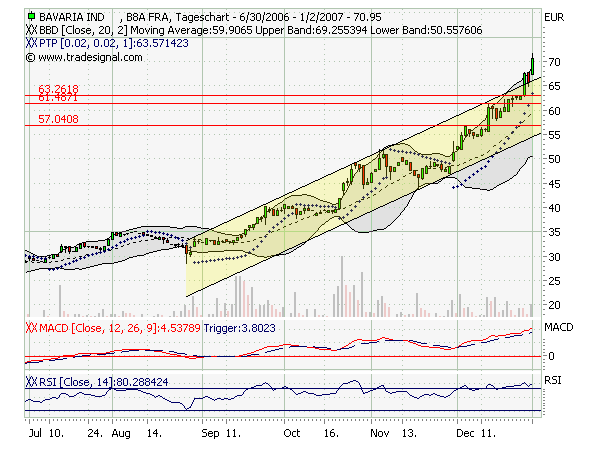Open the www.tradesignal.com link
600x450 pixels.
pos(91,57)
